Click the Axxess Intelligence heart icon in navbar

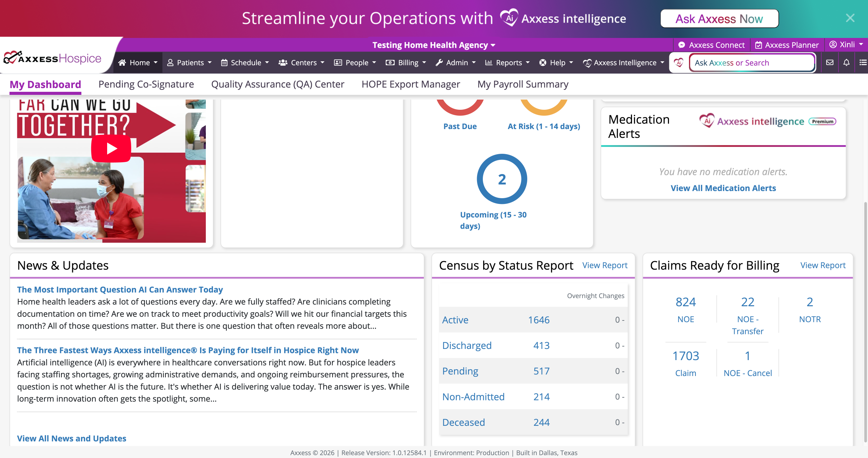click(587, 63)
